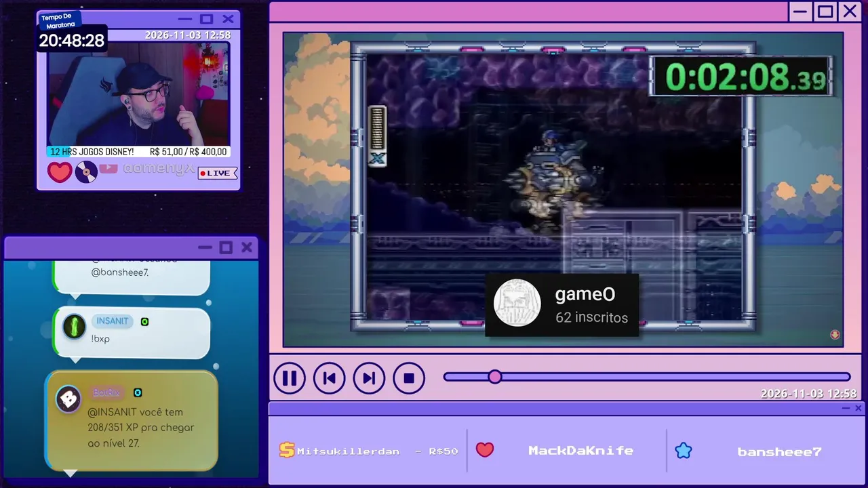Close the bottom alerts bar window

[x=859, y=408]
